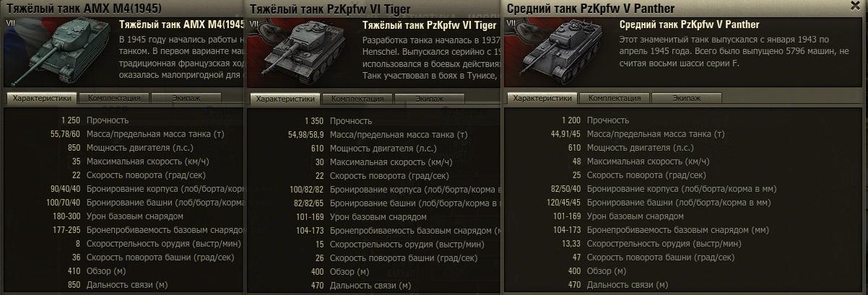Click Прочность row in Panther characteristics
The width and height of the screenshot is (868, 295).
pyautogui.click(x=684, y=120)
